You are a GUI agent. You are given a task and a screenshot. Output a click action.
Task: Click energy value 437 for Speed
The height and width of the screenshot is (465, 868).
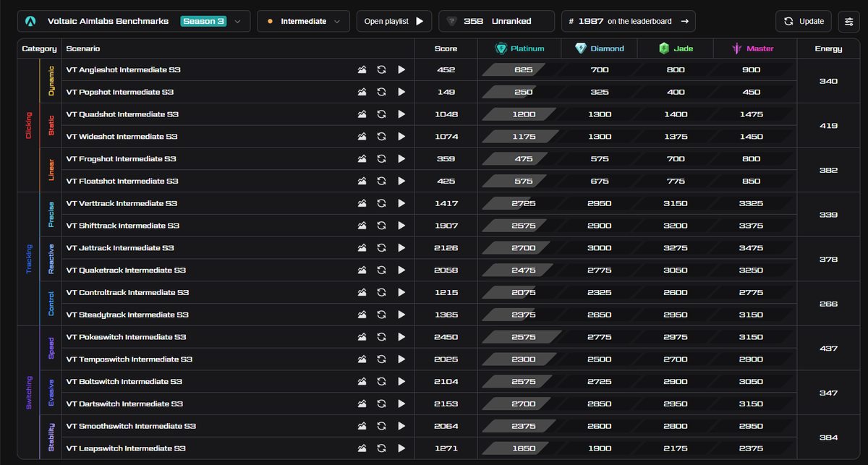point(828,349)
